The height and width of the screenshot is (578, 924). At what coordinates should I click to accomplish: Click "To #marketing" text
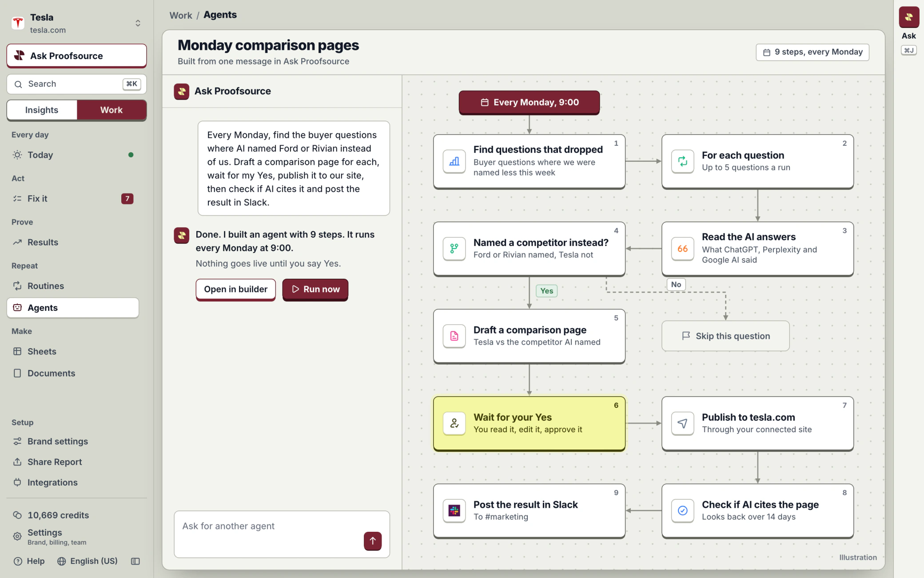coord(501,517)
